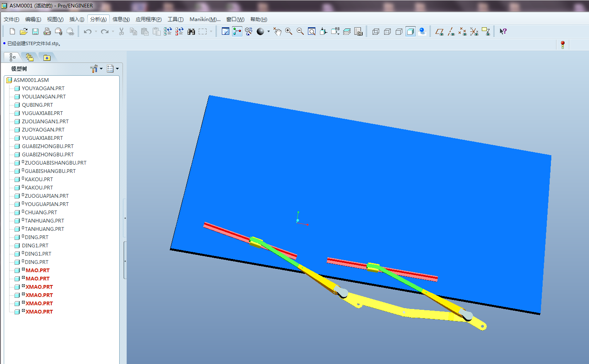Open Undo history dropdown arrow

point(96,31)
